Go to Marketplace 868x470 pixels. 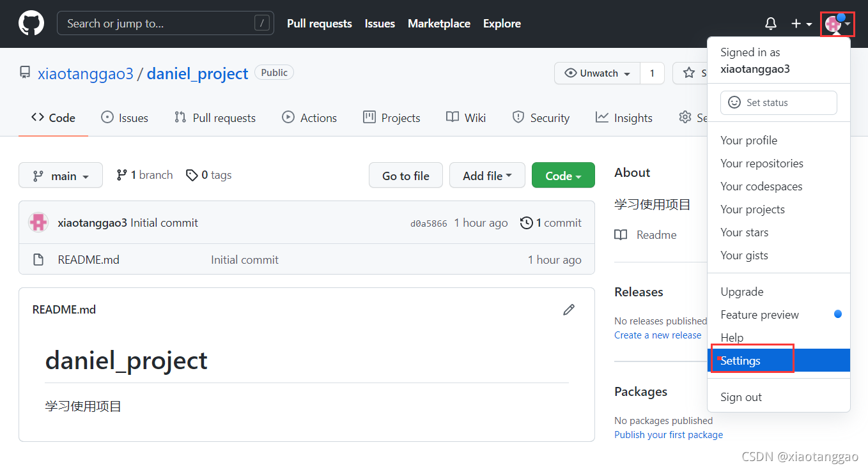pos(439,24)
